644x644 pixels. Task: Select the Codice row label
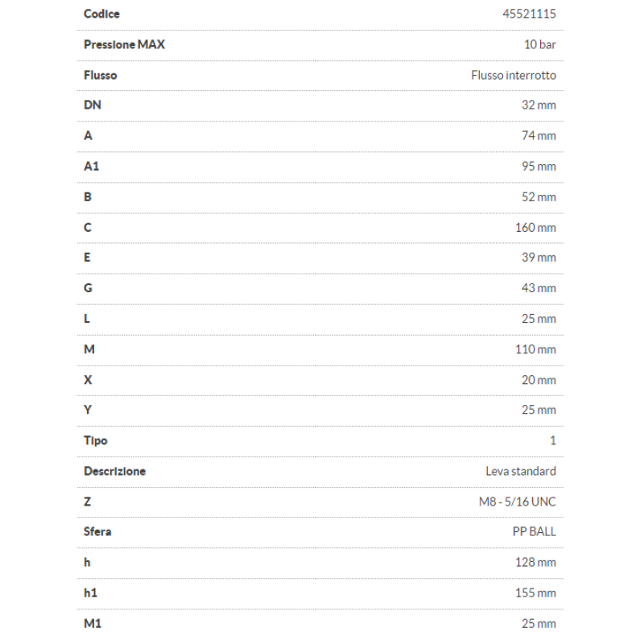[101, 14]
